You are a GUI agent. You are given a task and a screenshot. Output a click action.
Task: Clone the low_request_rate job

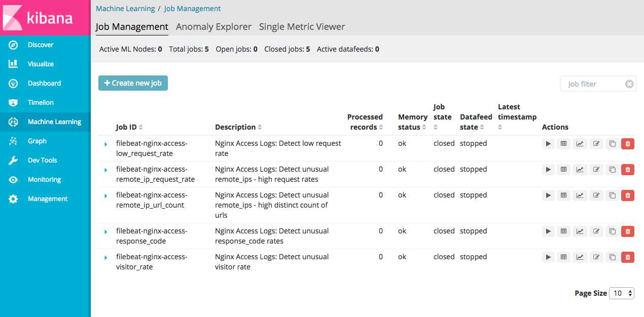[612, 144]
